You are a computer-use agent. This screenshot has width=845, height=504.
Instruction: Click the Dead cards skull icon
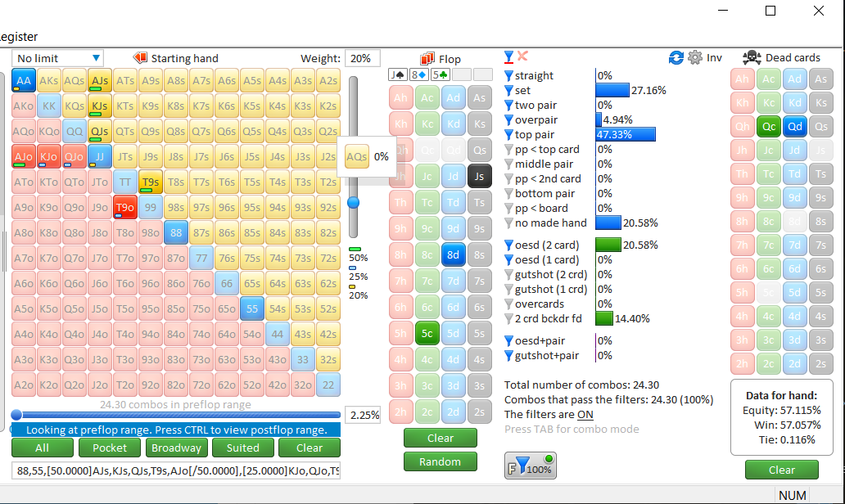tap(751, 58)
